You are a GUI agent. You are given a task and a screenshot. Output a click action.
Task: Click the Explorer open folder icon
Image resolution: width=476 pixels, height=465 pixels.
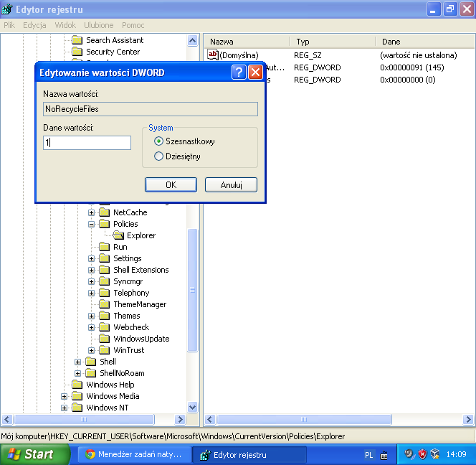(x=118, y=235)
